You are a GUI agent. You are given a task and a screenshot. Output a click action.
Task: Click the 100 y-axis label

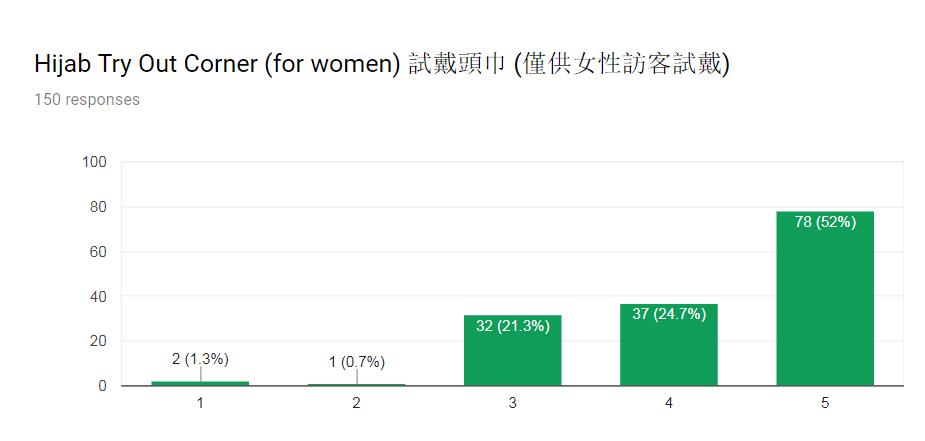pyautogui.click(x=95, y=162)
